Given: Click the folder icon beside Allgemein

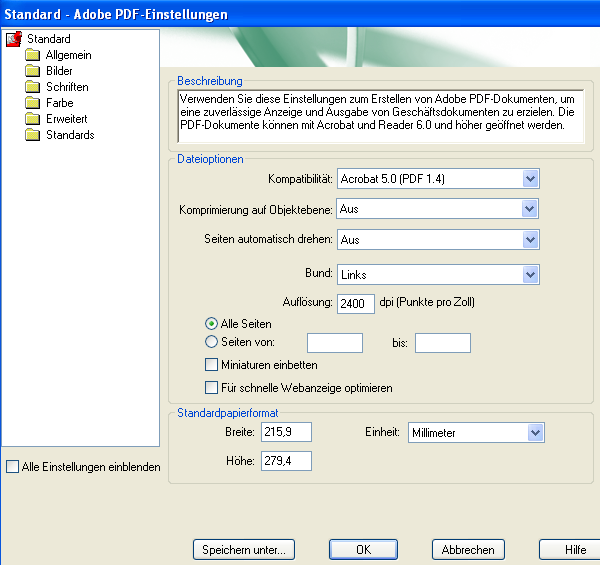Looking at the screenshot, I should tap(33, 55).
